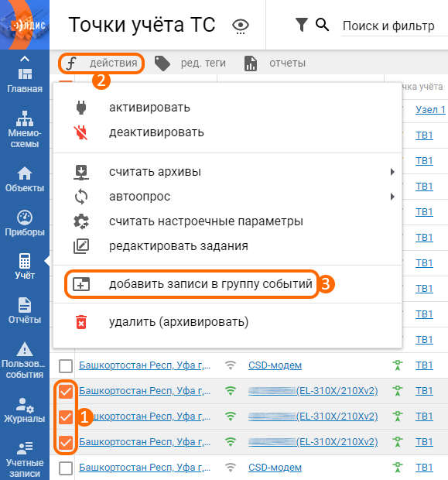Check the unchecked box beside first CSD-модем row
This screenshot has width=448, height=480.
tap(66, 366)
